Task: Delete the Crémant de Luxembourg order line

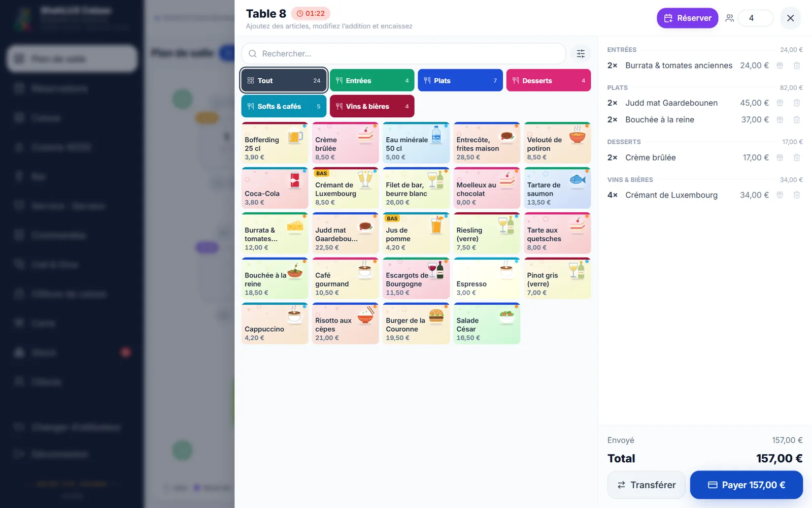Action: tap(797, 195)
